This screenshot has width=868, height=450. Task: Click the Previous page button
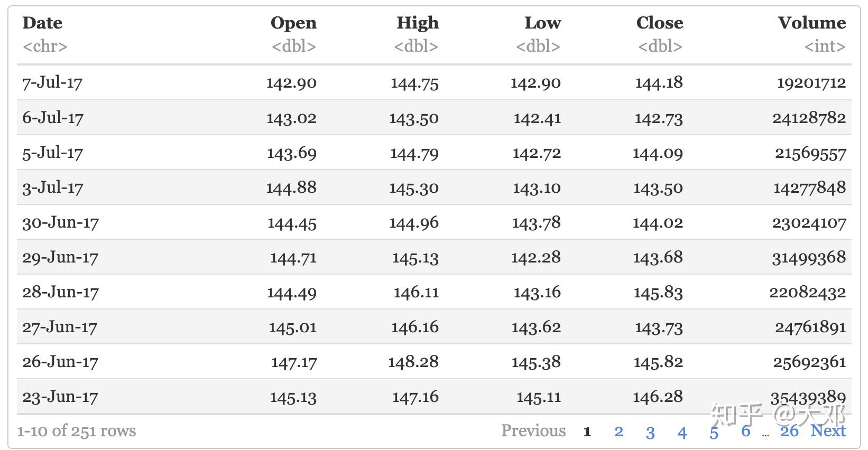[x=533, y=431]
